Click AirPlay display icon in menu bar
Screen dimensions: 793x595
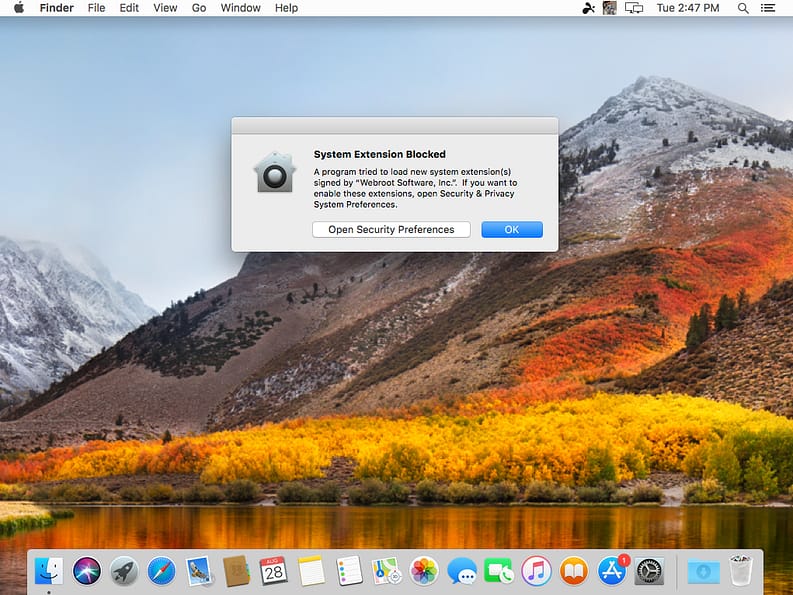[x=634, y=8]
